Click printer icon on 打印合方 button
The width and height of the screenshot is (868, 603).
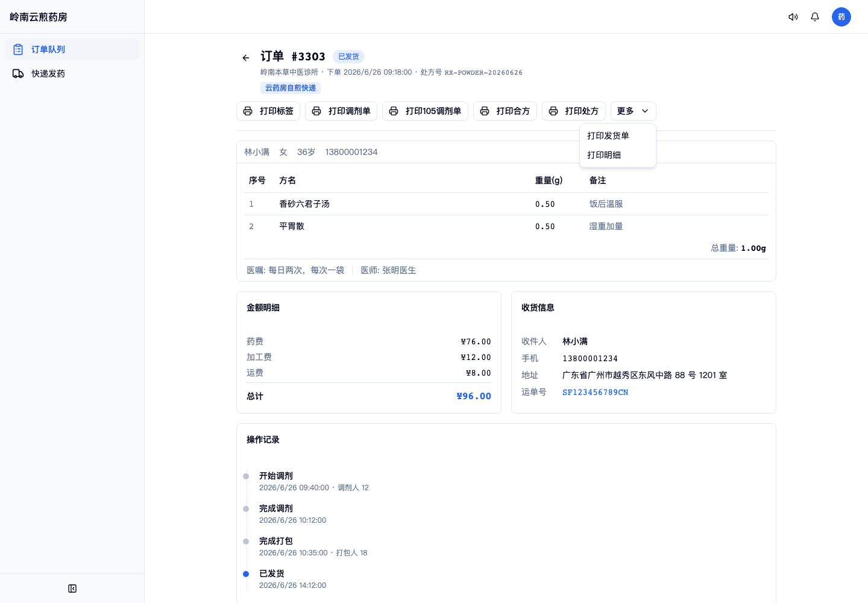[x=485, y=111]
